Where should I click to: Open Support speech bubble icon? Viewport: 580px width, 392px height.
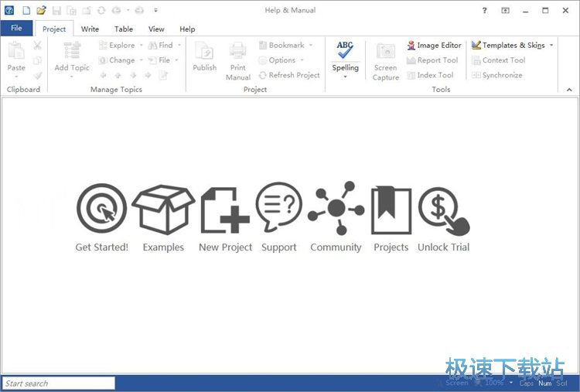coord(279,207)
